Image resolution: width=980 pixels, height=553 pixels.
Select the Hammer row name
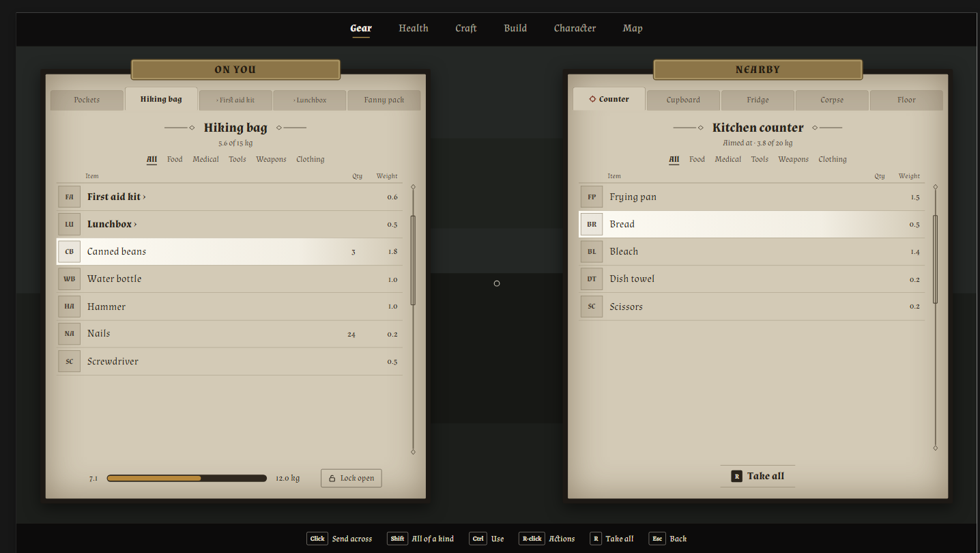pyautogui.click(x=106, y=307)
